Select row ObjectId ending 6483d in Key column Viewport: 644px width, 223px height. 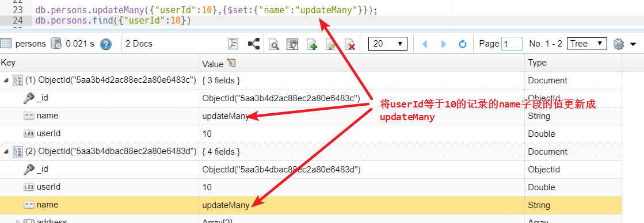coord(111,152)
